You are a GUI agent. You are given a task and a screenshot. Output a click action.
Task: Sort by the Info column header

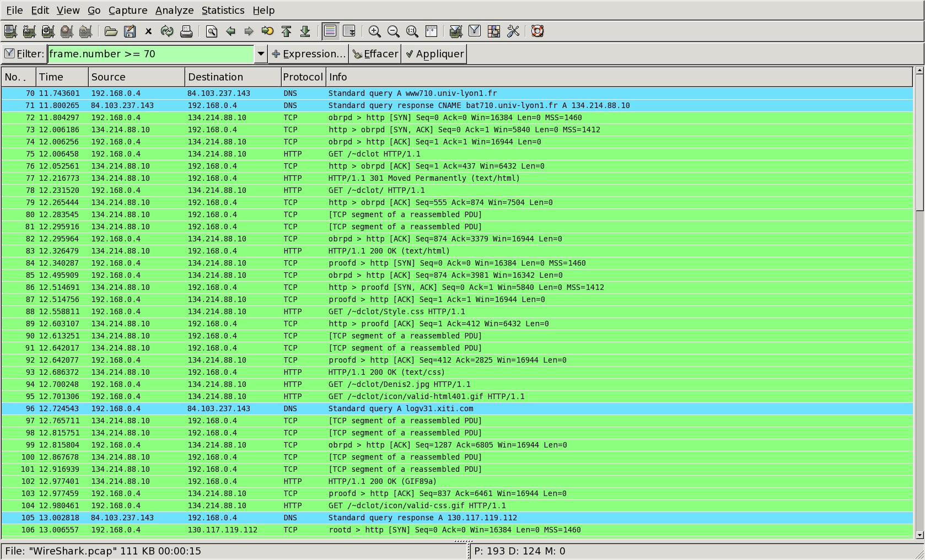(x=619, y=77)
